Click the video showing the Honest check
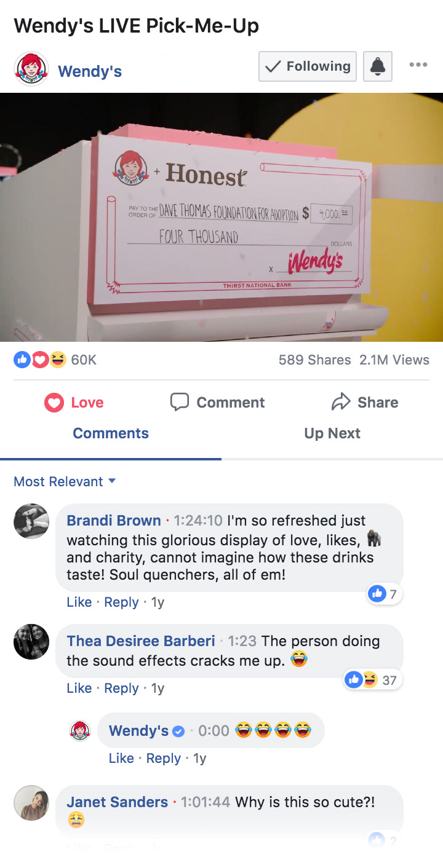This screenshot has width=443, height=868. [x=221, y=217]
